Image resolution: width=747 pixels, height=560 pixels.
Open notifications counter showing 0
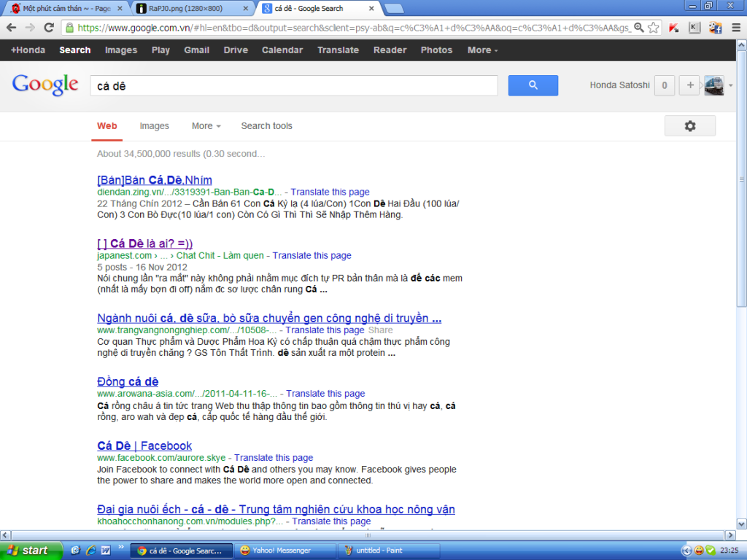pos(664,85)
